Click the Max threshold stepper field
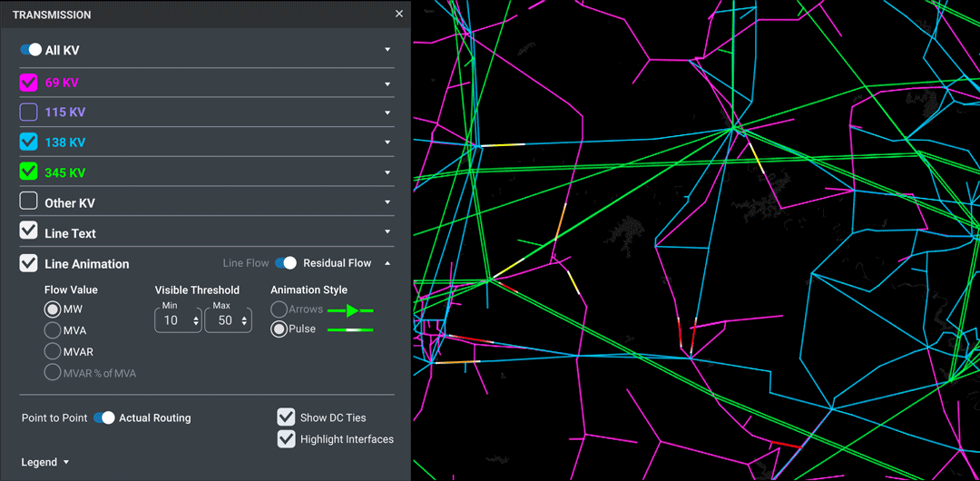980x481 pixels. (x=227, y=320)
